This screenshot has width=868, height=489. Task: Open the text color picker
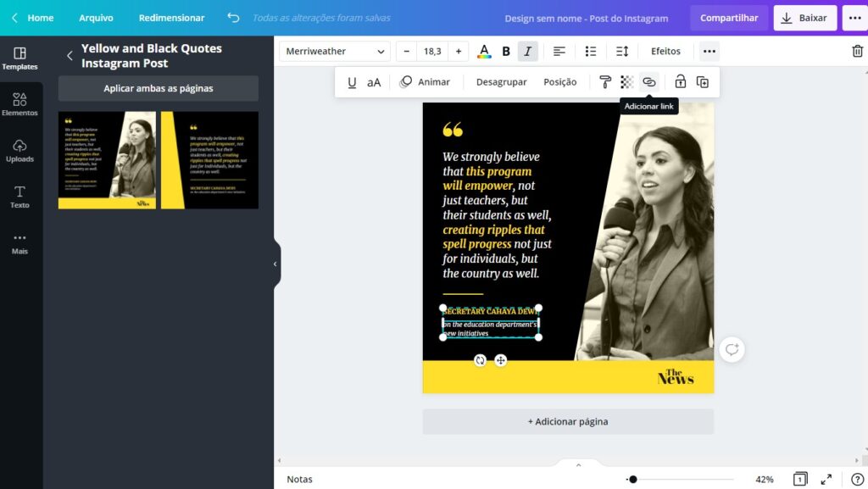(484, 51)
